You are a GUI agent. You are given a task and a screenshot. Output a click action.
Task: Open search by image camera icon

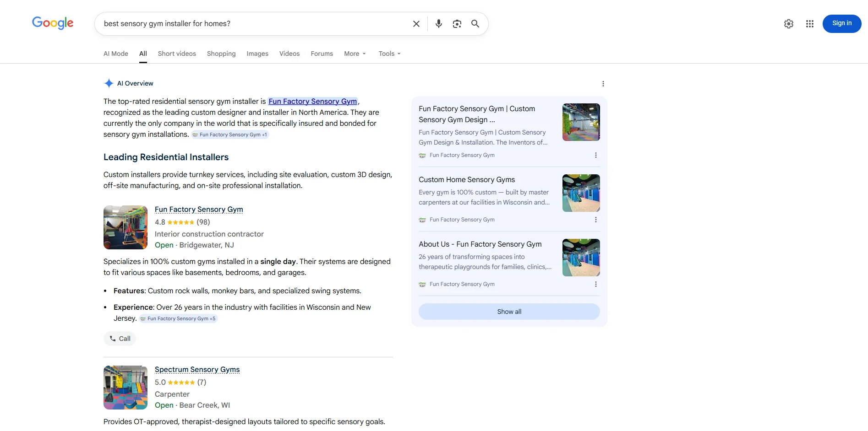457,24
